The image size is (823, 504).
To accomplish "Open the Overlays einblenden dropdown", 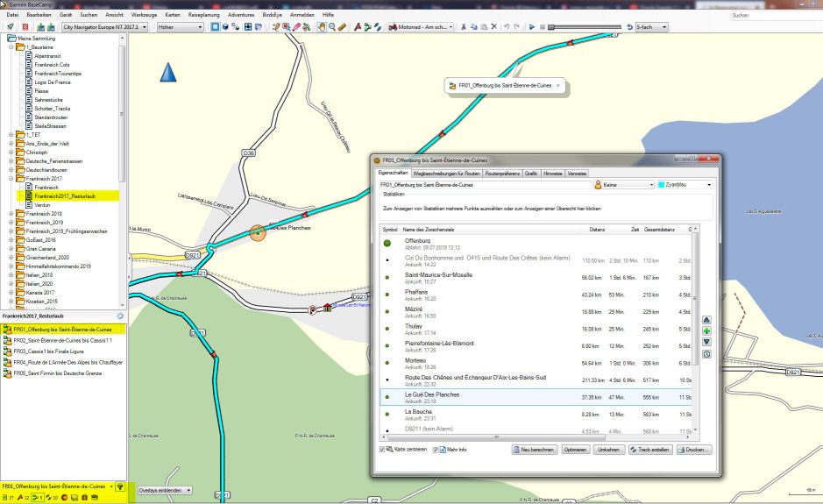I will click(164, 490).
